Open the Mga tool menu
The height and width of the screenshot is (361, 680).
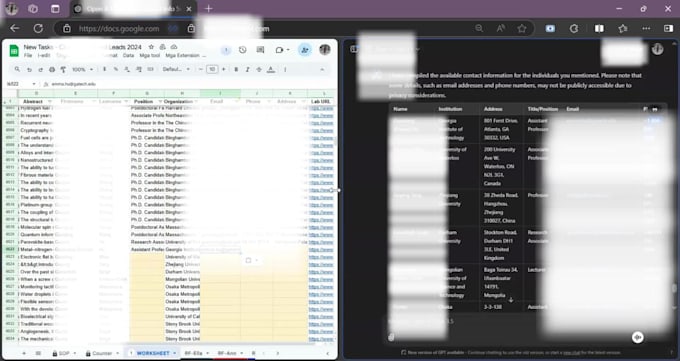pos(150,56)
